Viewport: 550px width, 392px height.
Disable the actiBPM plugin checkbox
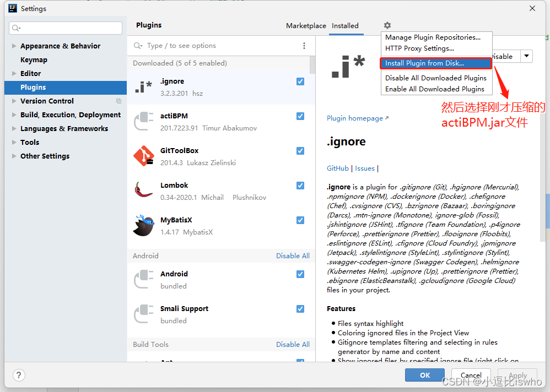coord(300,116)
